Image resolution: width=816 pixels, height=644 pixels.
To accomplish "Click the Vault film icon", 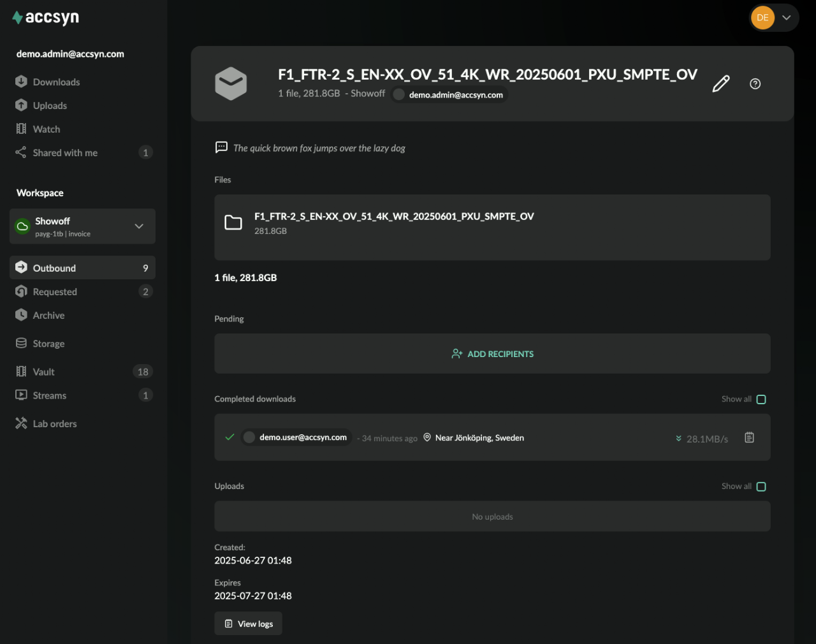I will (x=21, y=371).
